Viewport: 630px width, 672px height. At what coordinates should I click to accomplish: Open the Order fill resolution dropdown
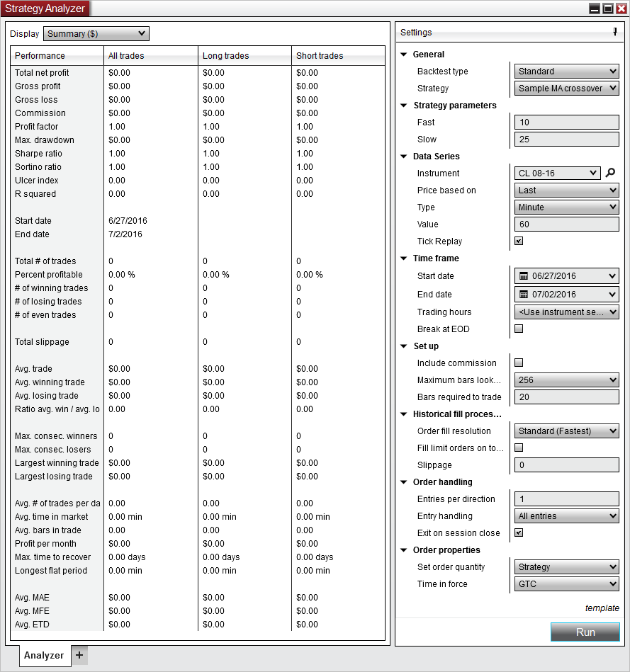coord(566,431)
